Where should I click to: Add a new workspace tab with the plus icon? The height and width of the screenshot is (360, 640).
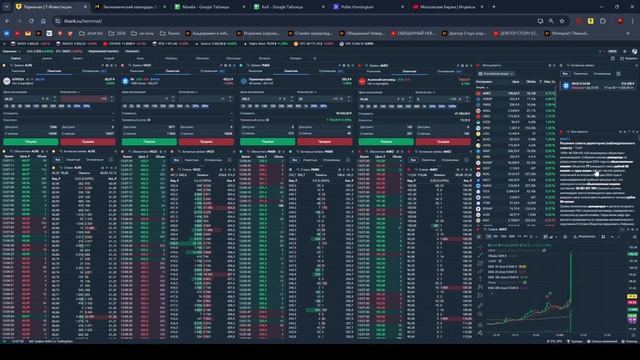pos(314,58)
